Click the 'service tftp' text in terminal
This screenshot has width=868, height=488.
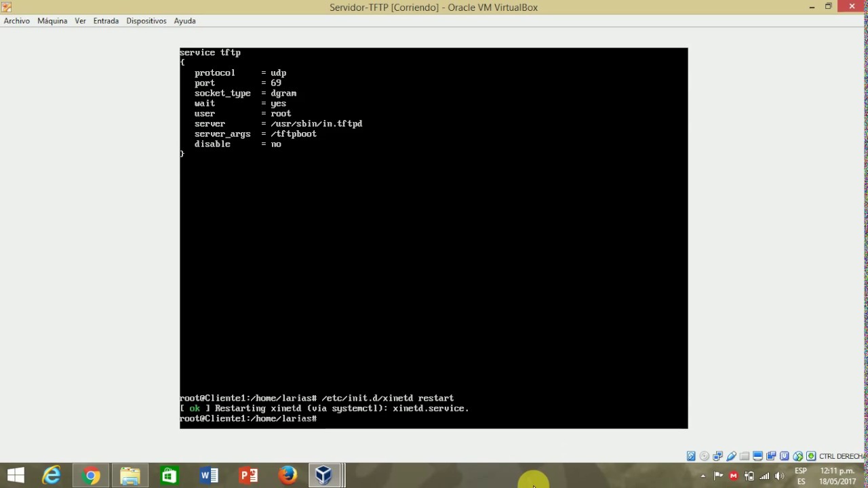pos(210,53)
